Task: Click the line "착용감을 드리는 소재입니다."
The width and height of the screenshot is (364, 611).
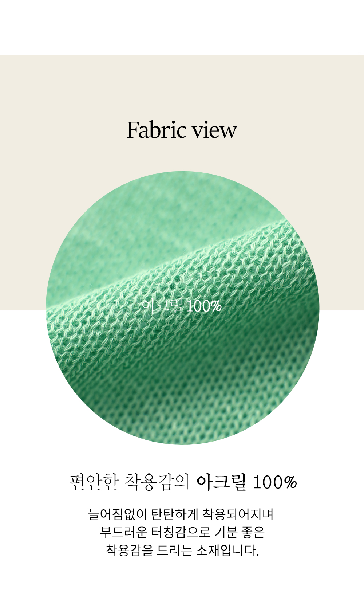Action: 182,550
